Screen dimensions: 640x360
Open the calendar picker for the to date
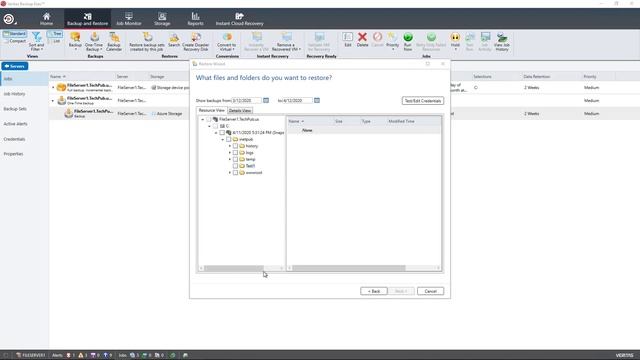(x=317, y=100)
